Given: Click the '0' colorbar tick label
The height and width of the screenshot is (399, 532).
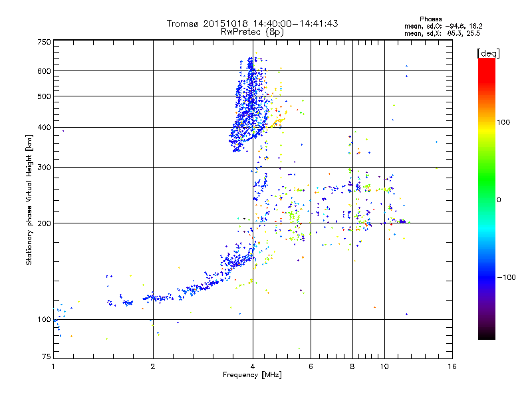Looking at the screenshot, I should [x=499, y=200].
